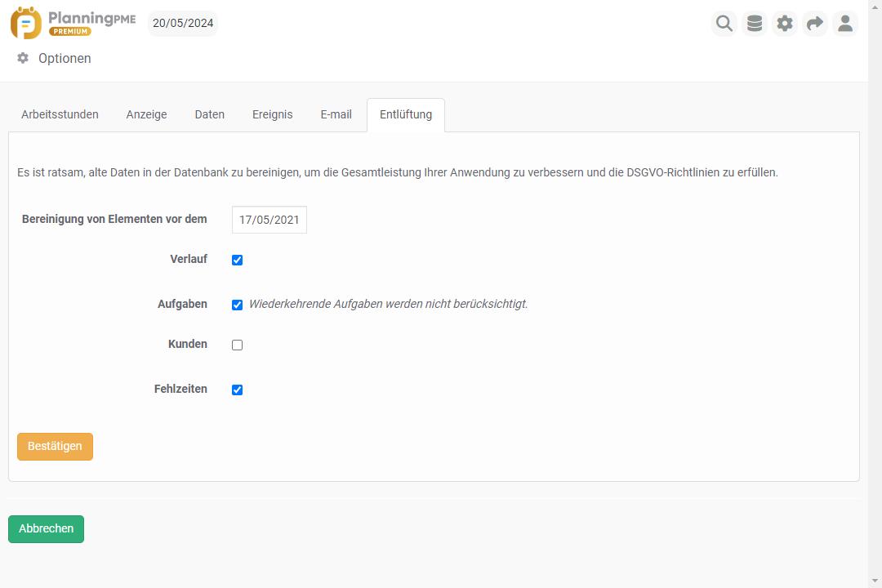
Task: Uncheck the Verlauf checkbox
Action: click(238, 261)
